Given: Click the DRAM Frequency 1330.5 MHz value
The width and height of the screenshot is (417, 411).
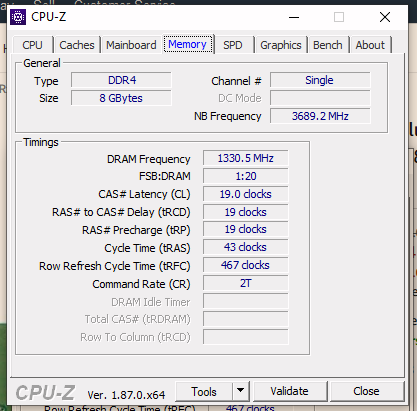Looking at the screenshot, I should [246, 158].
